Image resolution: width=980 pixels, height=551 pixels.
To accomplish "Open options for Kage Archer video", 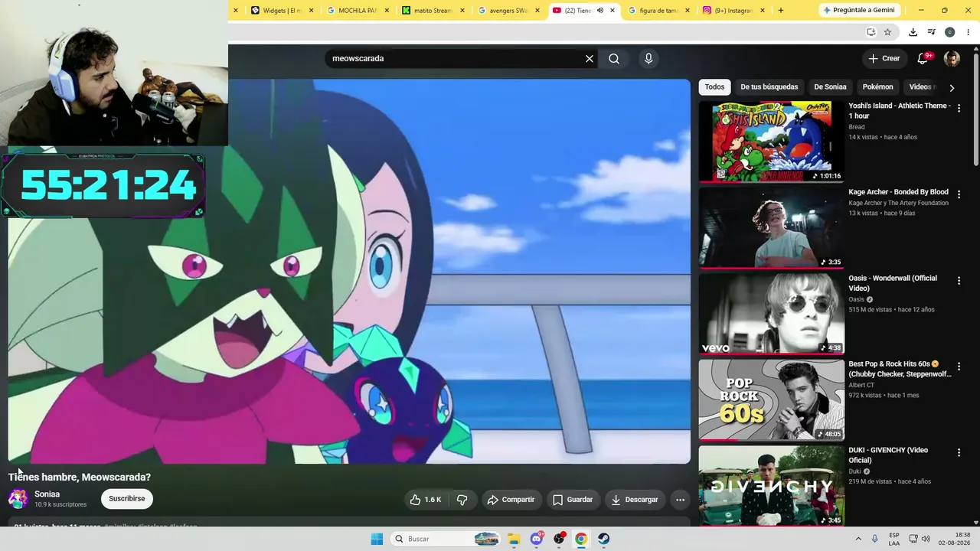I will [x=959, y=195].
